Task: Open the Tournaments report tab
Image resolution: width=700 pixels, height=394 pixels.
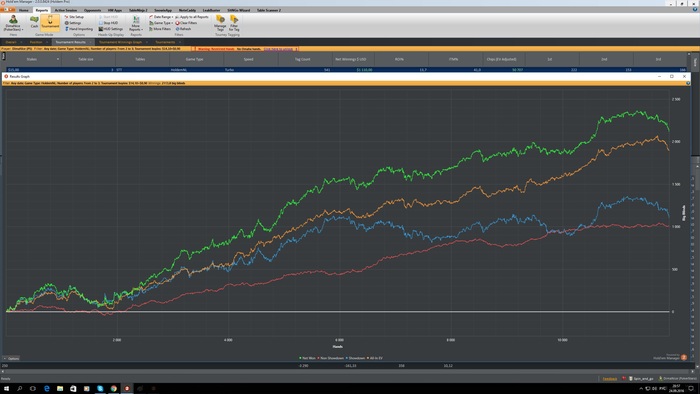Action: 165,42
